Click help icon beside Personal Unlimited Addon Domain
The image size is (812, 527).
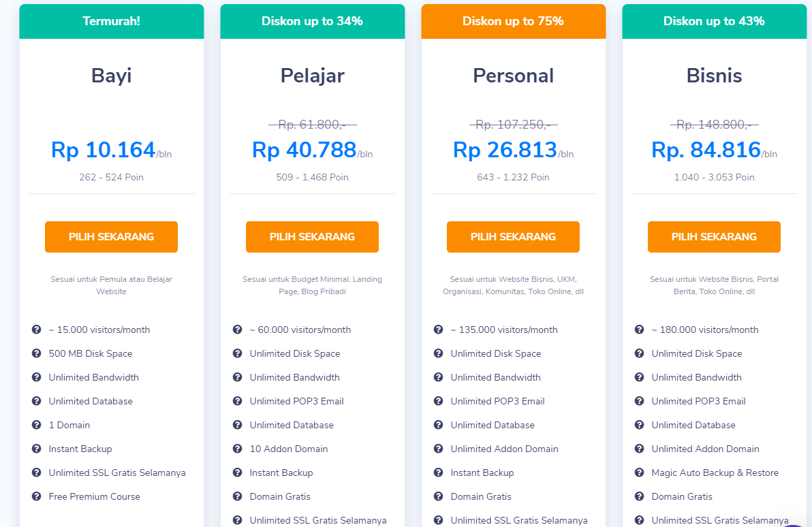click(438, 449)
